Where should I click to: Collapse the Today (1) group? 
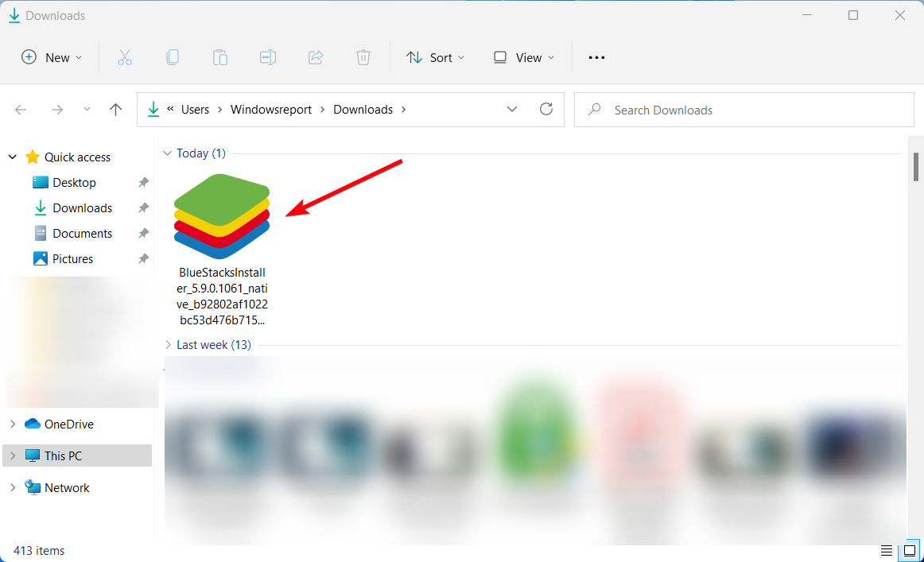(x=167, y=153)
